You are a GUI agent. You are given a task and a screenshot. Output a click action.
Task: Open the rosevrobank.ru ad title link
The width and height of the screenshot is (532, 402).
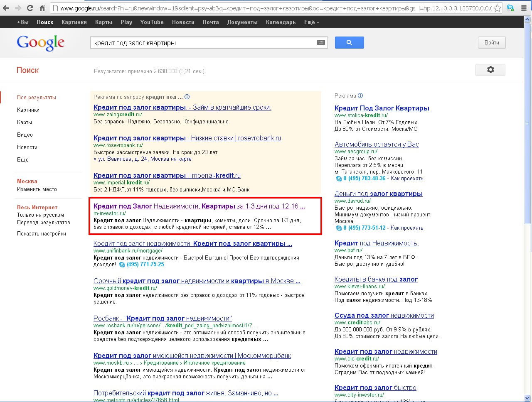tap(187, 138)
